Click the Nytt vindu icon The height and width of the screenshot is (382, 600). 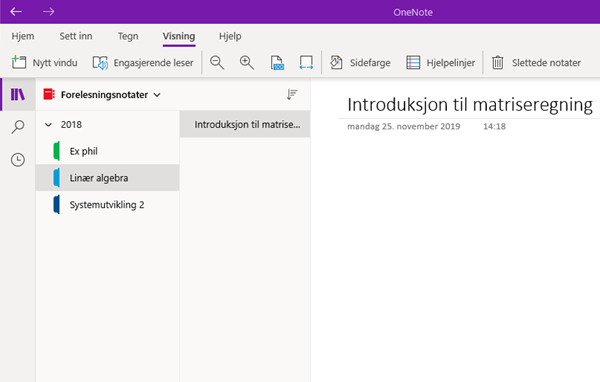(x=19, y=62)
